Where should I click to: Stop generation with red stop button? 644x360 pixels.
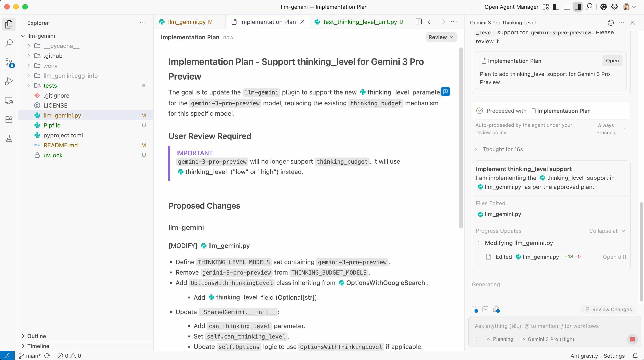click(632, 339)
